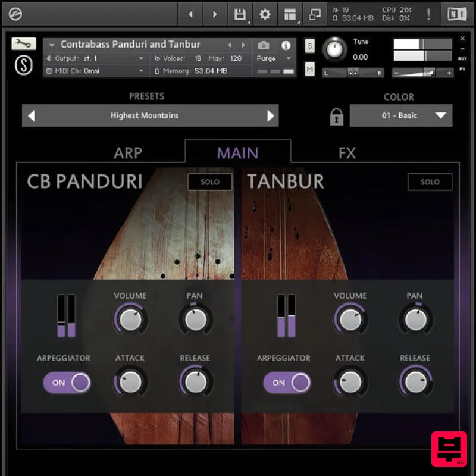The image size is (476, 476).
Task: Open instrument edit mode with the wrench icon
Action: click(x=24, y=43)
